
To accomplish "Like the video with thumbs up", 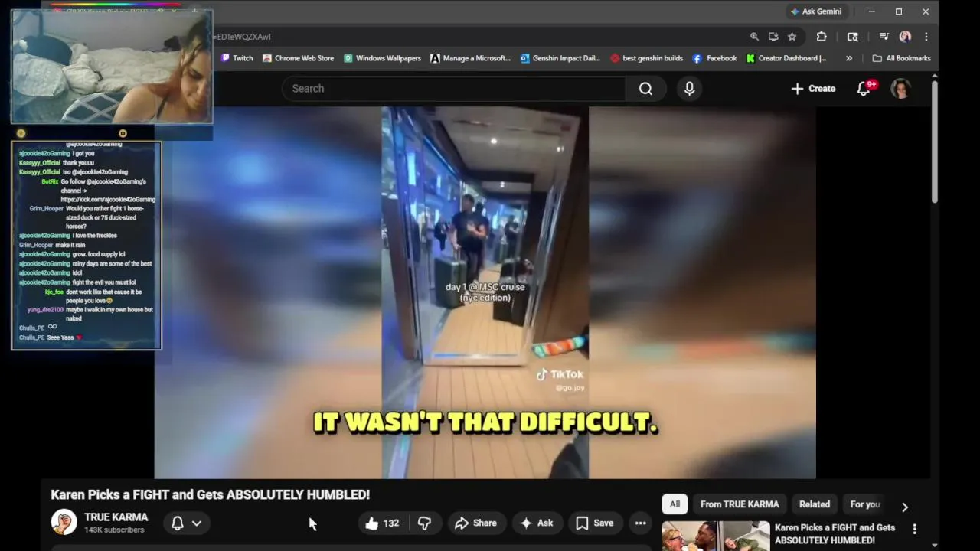I will tap(384, 523).
